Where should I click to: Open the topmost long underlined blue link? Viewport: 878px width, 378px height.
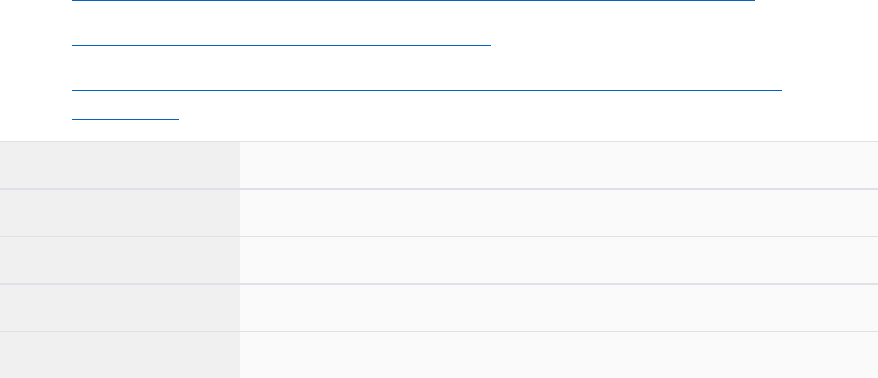coord(413,1)
